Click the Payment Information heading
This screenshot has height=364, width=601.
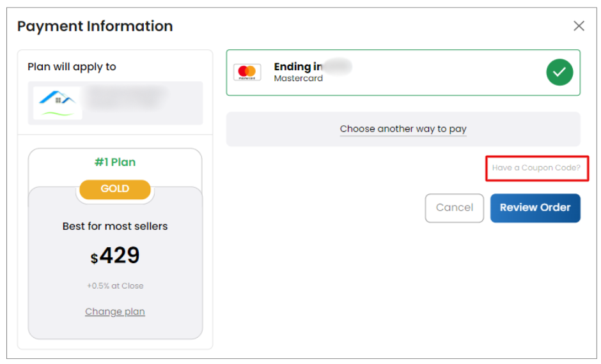coord(95,26)
